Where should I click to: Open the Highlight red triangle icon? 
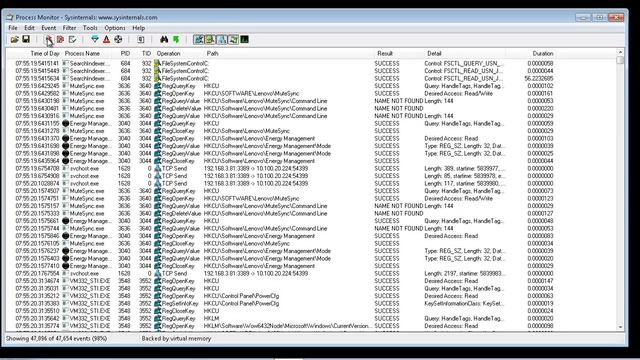107,40
